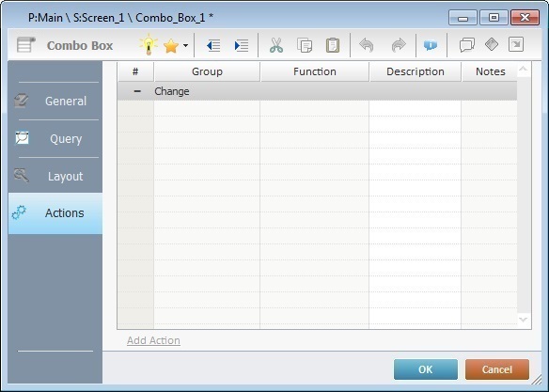Collapse the Change action group
This screenshot has height=392, width=549.
coord(137,91)
